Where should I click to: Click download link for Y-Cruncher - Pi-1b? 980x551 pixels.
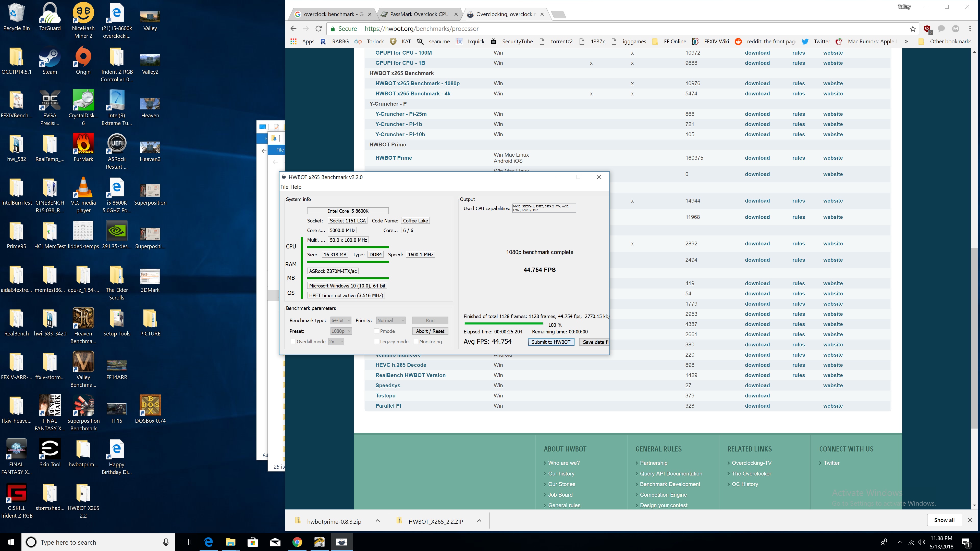click(x=757, y=124)
